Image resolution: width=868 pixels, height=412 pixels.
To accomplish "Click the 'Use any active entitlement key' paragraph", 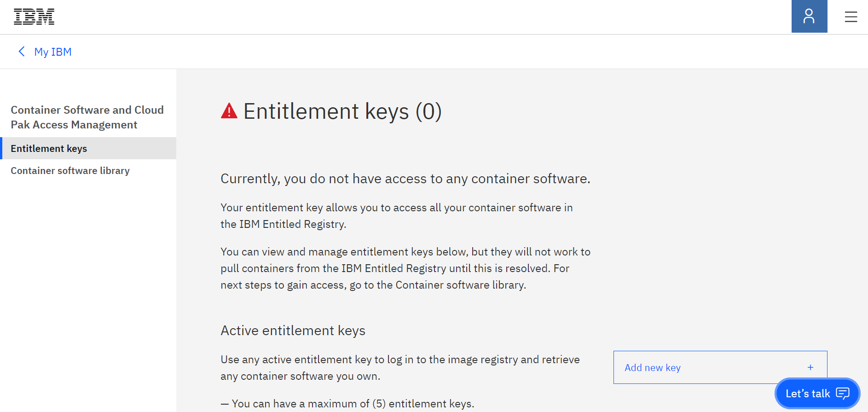I will point(400,368).
